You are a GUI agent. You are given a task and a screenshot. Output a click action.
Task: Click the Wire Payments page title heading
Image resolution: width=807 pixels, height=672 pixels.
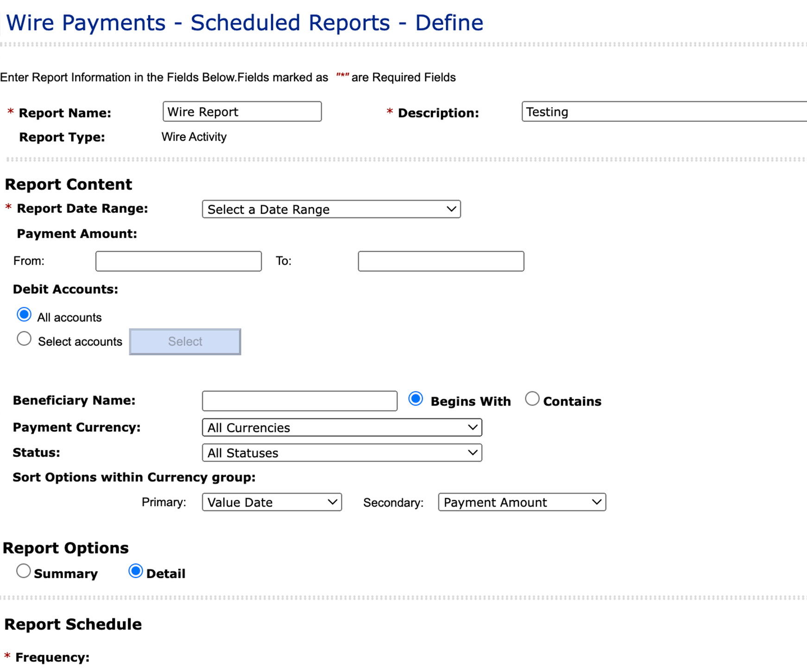[x=244, y=23]
